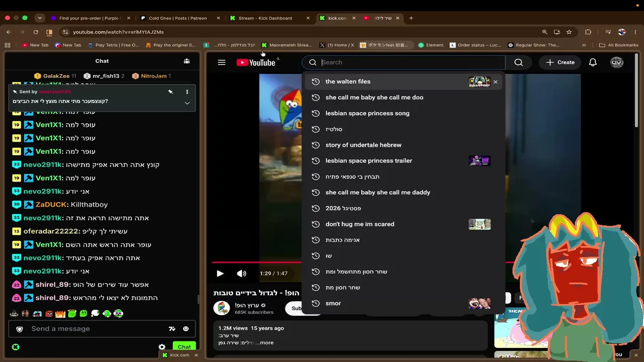
Task: Insert the fire emote into chat
Action: coord(60,314)
